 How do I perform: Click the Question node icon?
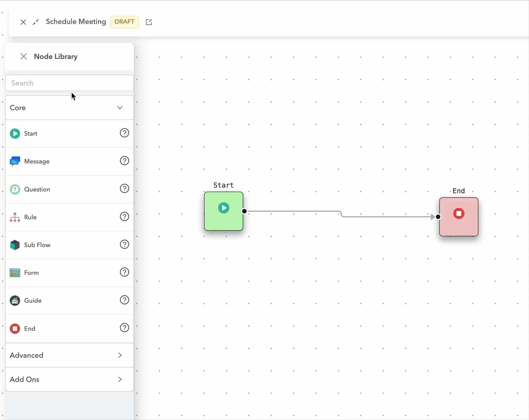point(15,189)
